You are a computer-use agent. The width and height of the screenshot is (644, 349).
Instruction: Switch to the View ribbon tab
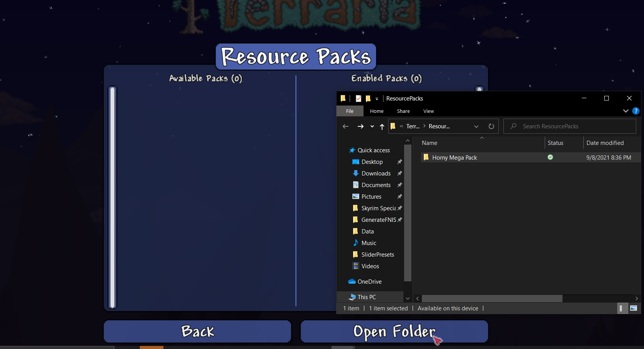point(428,111)
